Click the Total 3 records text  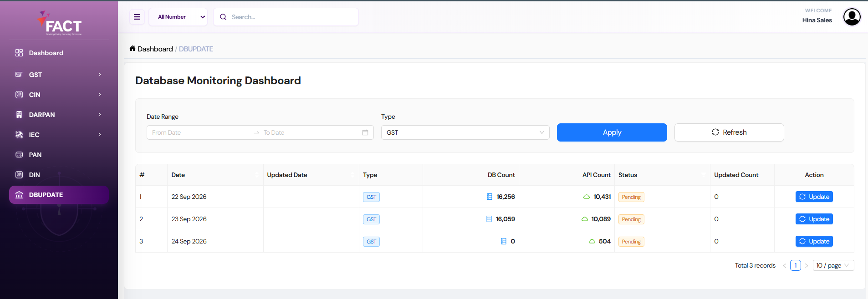755,265
